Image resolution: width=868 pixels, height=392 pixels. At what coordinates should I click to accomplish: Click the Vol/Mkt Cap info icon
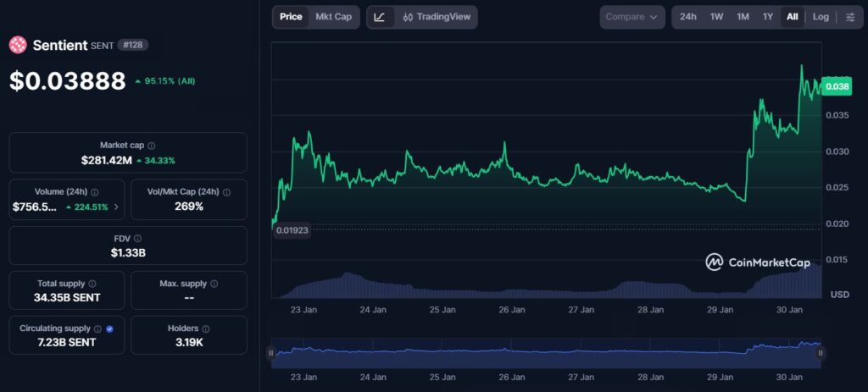coord(225,192)
